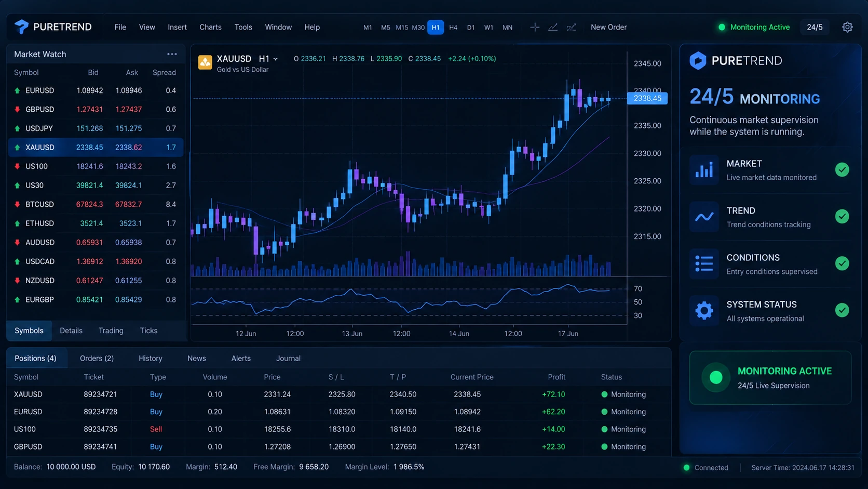Select the trend line drawing tool
Viewport: 868px width, 489px height.
pyautogui.click(x=553, y=27)
